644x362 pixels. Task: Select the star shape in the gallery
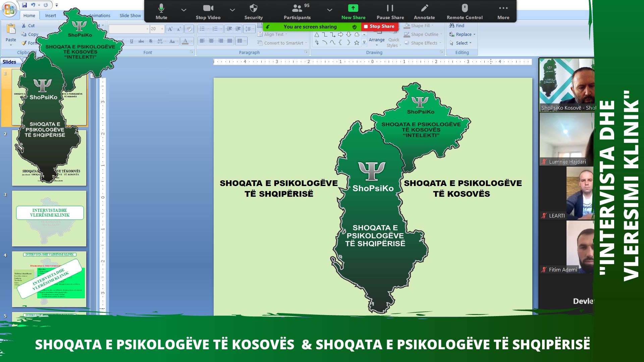pos(357,43)
